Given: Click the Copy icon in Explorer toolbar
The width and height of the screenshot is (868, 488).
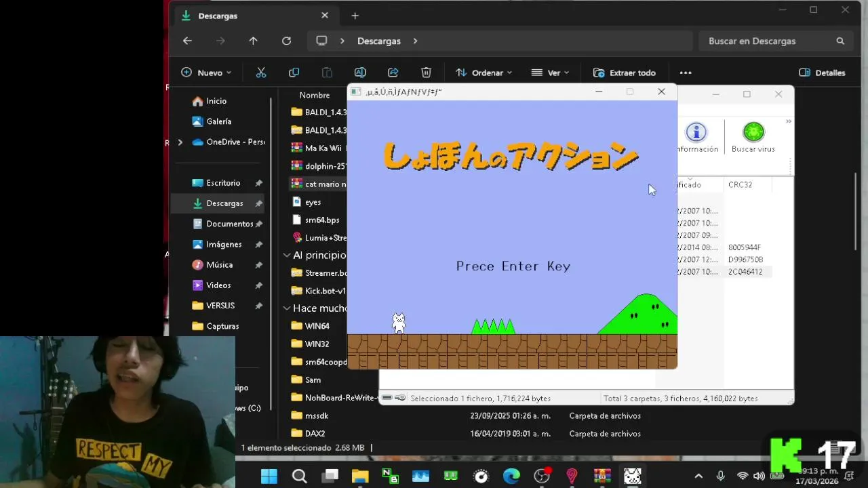Looking at the screenshot, I should coord(294,73).
